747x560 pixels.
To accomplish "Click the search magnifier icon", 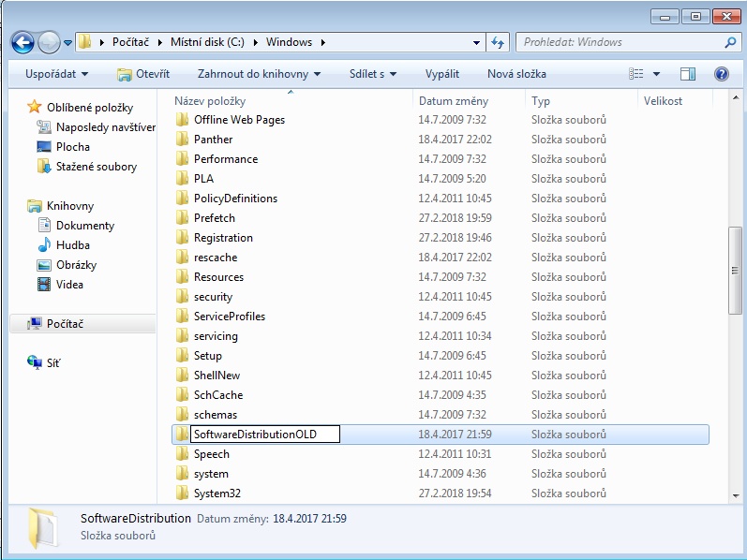I will click(730, 42).
